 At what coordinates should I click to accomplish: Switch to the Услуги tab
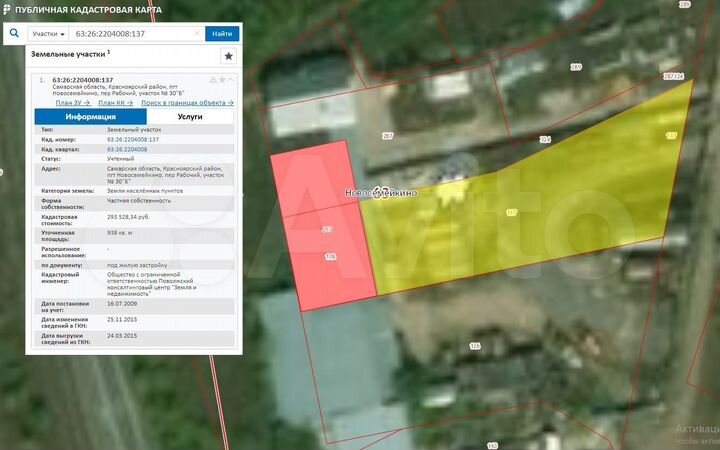190,117
